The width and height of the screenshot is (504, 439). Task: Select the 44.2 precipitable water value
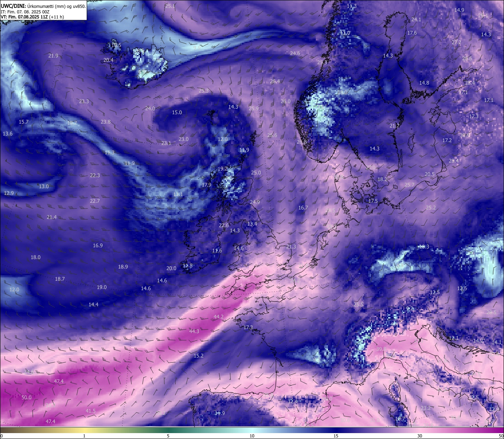click(x=219, y=317)
